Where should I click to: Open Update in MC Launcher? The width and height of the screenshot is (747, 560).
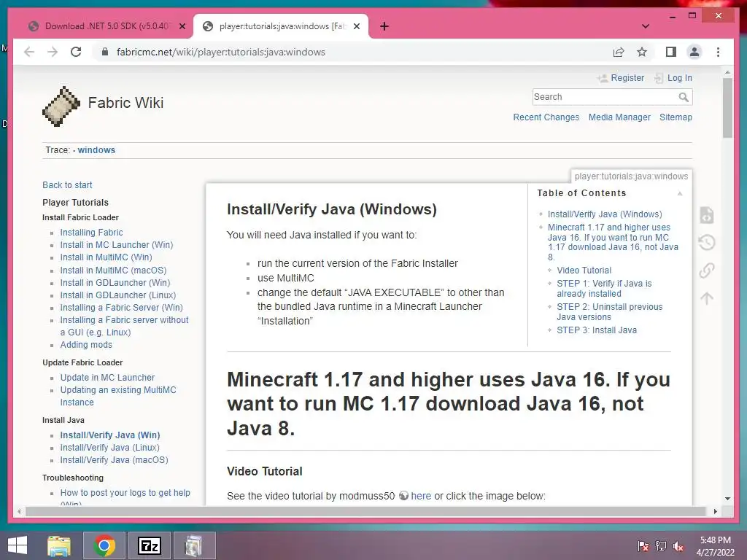click(107, 378)
